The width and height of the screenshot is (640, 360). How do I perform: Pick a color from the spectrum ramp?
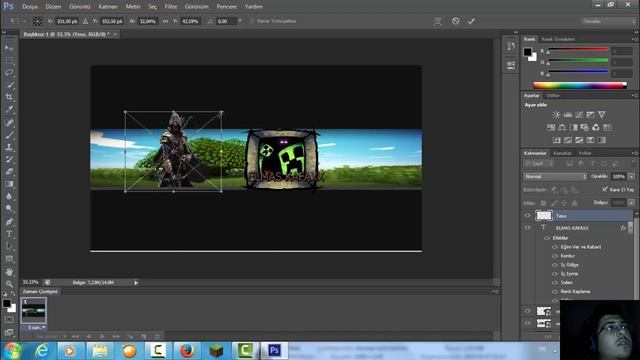tap(580, 85)
